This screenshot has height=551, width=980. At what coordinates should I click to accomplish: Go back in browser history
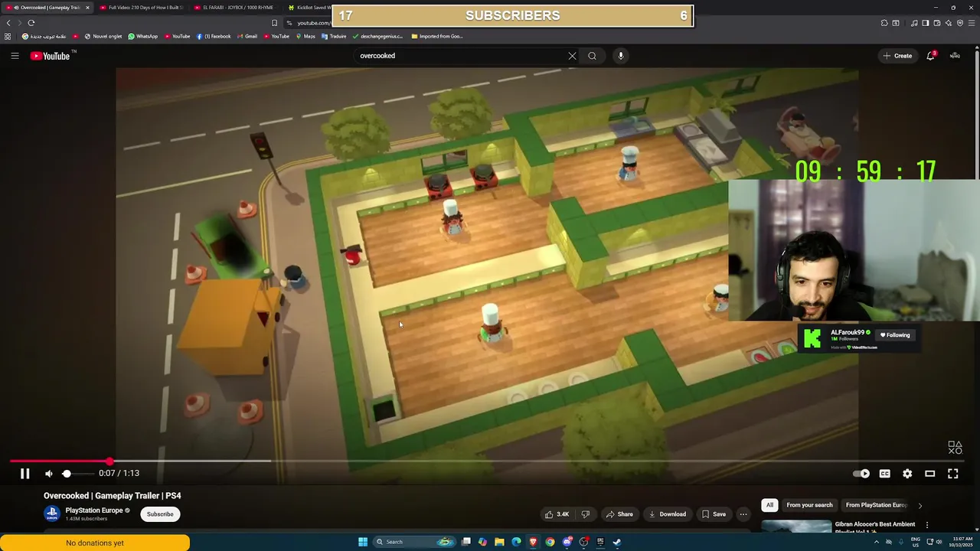pos(8,23)
